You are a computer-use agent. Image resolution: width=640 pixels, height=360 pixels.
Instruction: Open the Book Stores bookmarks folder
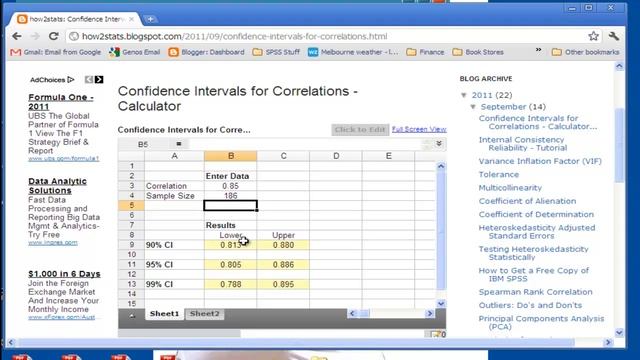(x=478, y=52)
